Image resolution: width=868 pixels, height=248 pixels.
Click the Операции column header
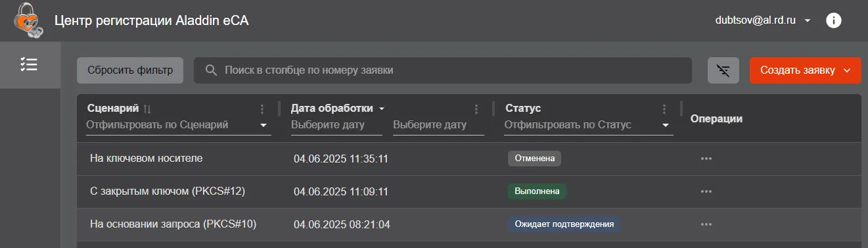tap(716, 119)
